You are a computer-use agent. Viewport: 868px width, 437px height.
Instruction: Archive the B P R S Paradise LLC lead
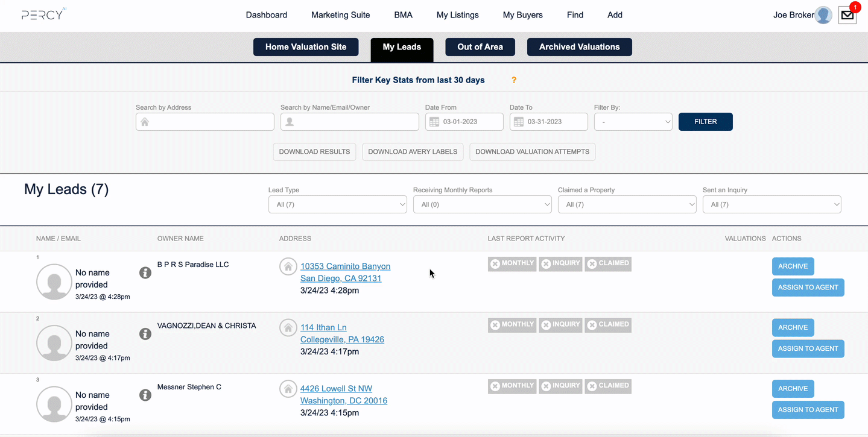coord(793,266)
